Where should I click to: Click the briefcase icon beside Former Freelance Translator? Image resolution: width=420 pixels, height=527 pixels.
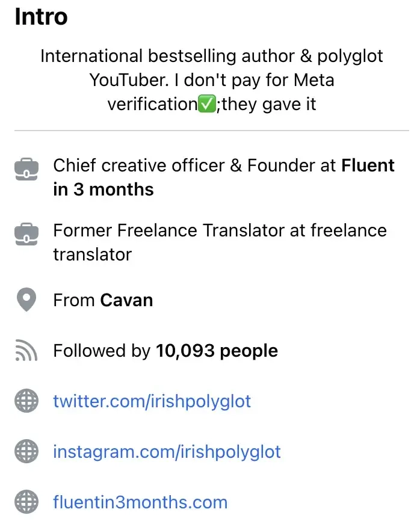[26, 234]
